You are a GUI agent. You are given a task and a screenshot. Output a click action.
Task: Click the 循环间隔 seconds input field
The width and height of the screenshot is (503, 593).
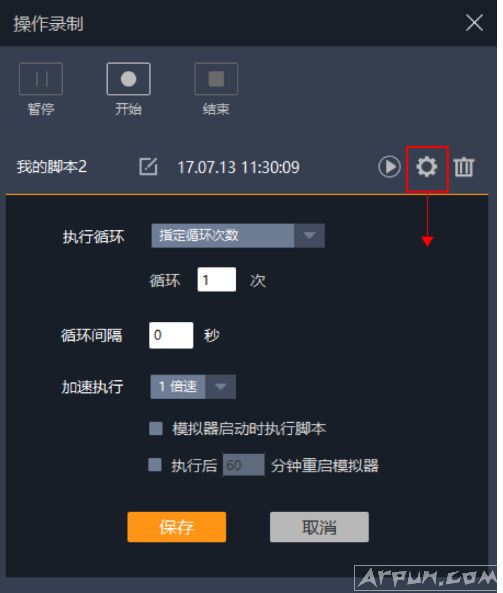[171, 335]
